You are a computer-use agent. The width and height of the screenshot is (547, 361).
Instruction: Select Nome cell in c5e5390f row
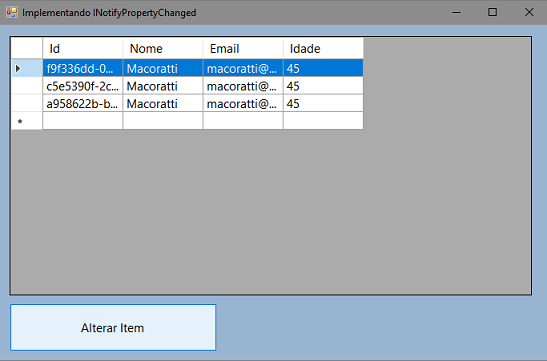163,85
